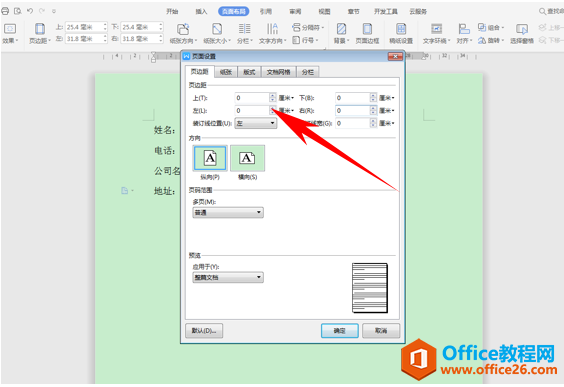Open unit dropdown next to 右(R) field
Image resolution: width=564 pixels, height=387 pixels.
387,110
